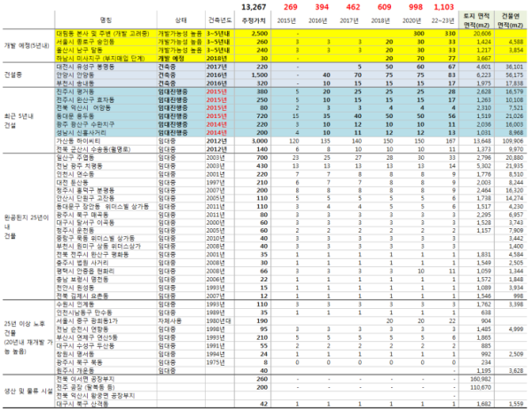Click the red total 394 above 2016년
532x411 pixels.
pyautogui.click(x=322, y=7)
